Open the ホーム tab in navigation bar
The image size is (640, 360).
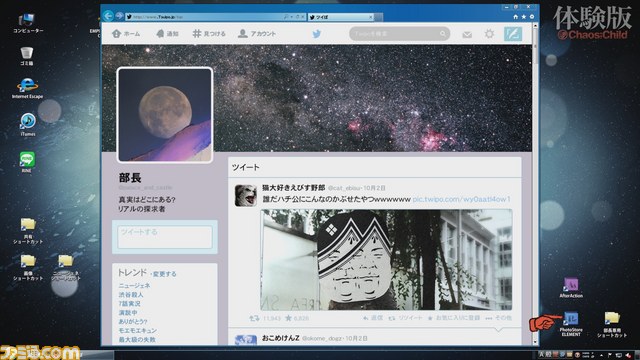click(126, 34)
